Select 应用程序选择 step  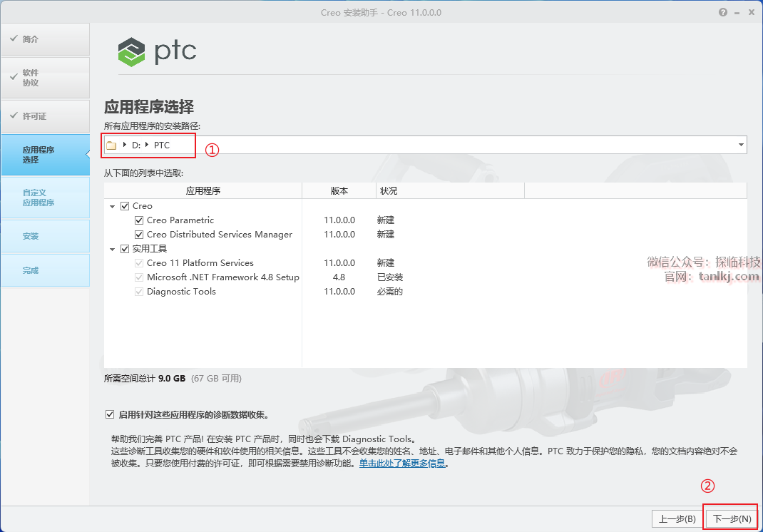[x=45, y=155]
